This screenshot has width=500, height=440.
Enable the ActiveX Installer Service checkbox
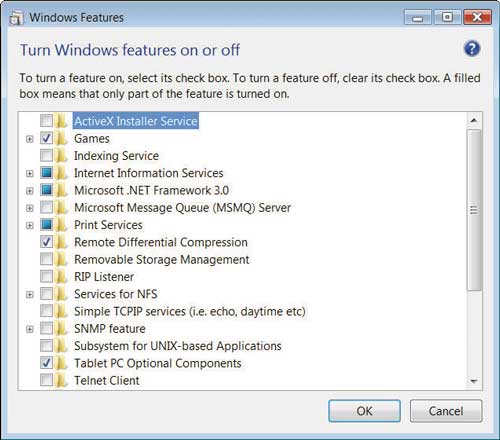tap(46, 121)
